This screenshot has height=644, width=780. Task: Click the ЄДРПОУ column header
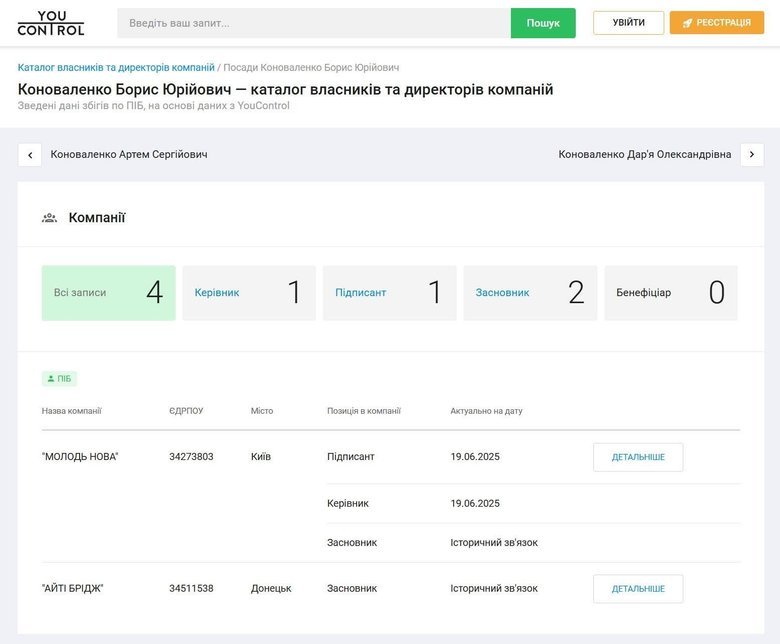[186, 411]
